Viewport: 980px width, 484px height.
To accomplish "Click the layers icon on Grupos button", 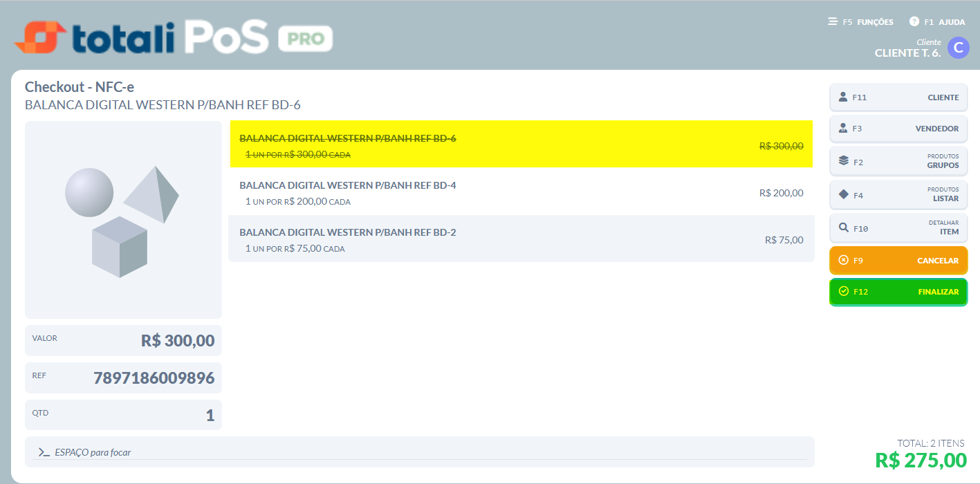I will point(843,160).
